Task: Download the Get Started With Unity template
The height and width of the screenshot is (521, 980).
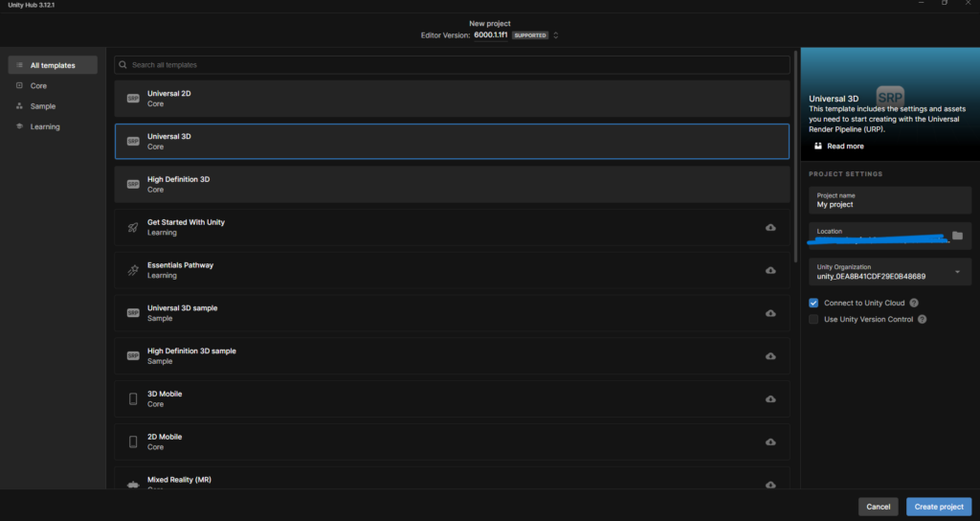Action: click(x=770, y=228)
